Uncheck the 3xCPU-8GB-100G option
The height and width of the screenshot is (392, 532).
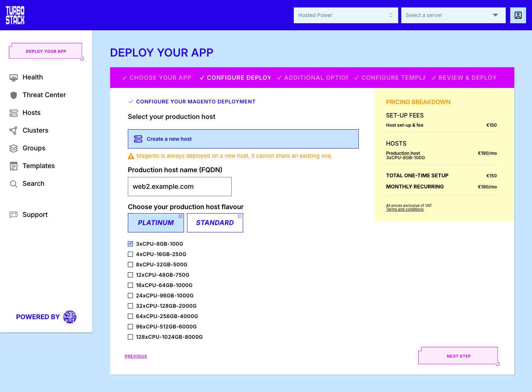point(130,244)
